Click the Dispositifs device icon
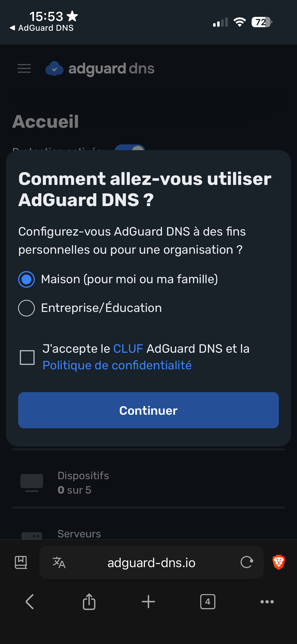Screen dimensions: 297x644 31,481
